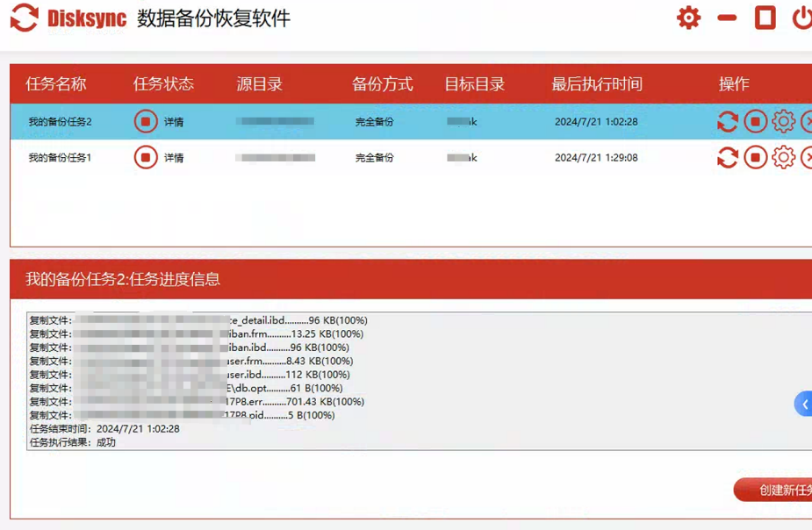Stop 我的备份任务2 from operations column
The image size is (812, 530).
tap(755, 121)
